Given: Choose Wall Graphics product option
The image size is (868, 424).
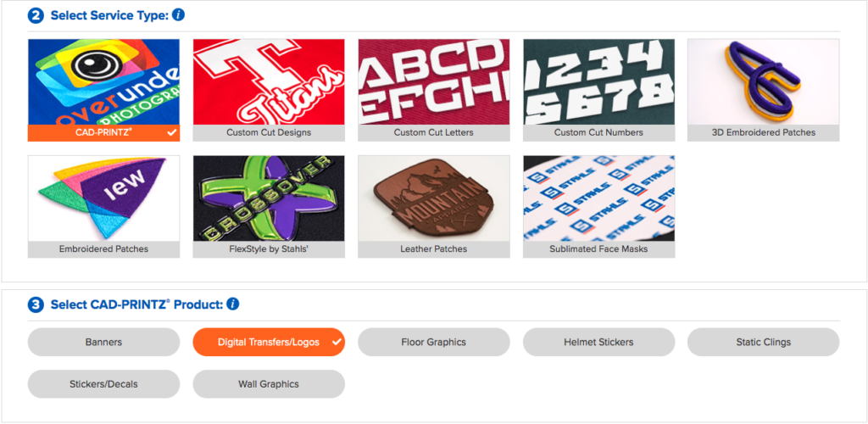Looking at the screenshot, I should (x=269, y=384).
